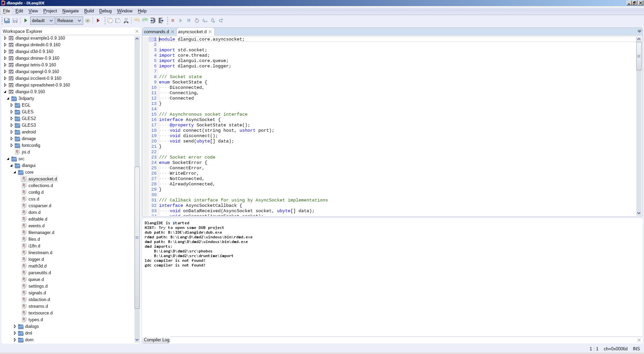This screenshot has height=354, width=644.
Task: Select logger.d file in tree
Action: click(x=36, y=259)
